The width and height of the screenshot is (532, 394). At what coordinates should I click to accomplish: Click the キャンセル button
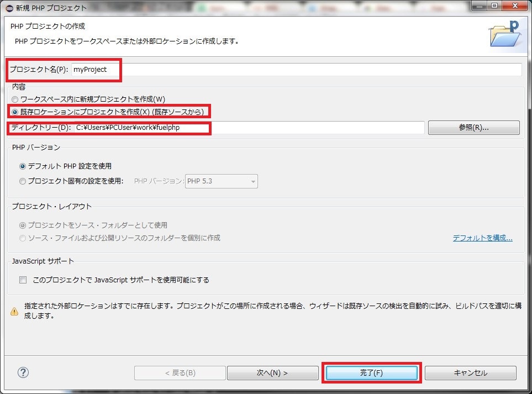click(471, 373)
